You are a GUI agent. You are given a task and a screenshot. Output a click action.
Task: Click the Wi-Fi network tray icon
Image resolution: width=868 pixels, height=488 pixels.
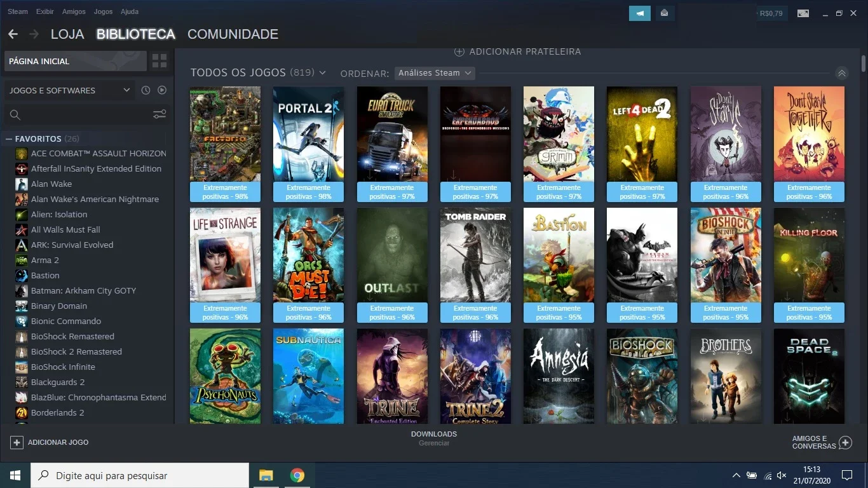click(767, 475)
